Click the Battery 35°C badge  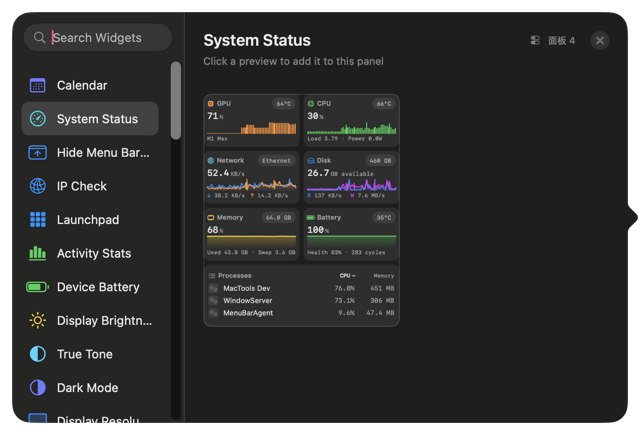[384, 218]
